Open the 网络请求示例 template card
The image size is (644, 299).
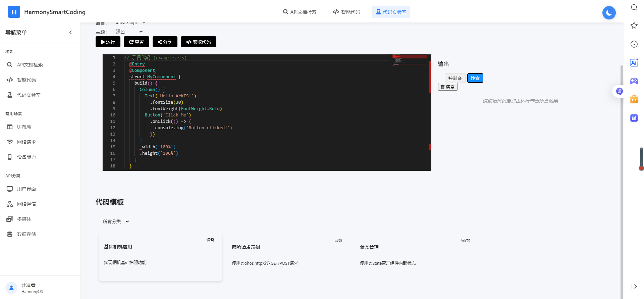click(288, 257)
